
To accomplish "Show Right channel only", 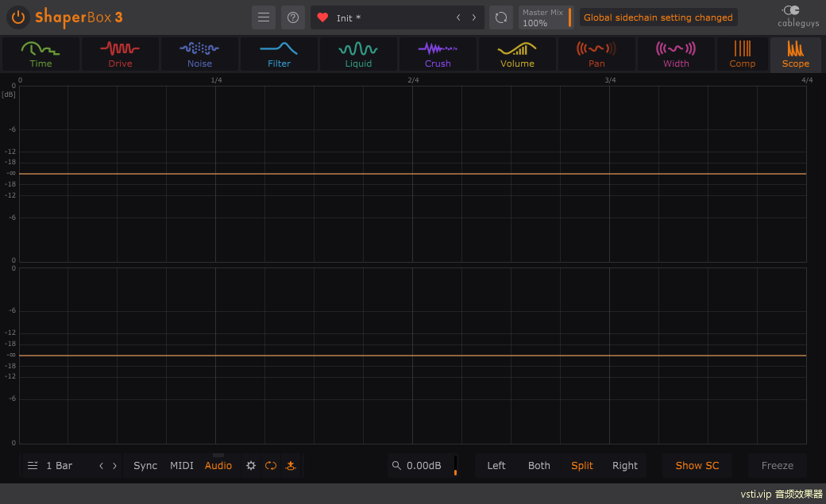I will [625, 466].
